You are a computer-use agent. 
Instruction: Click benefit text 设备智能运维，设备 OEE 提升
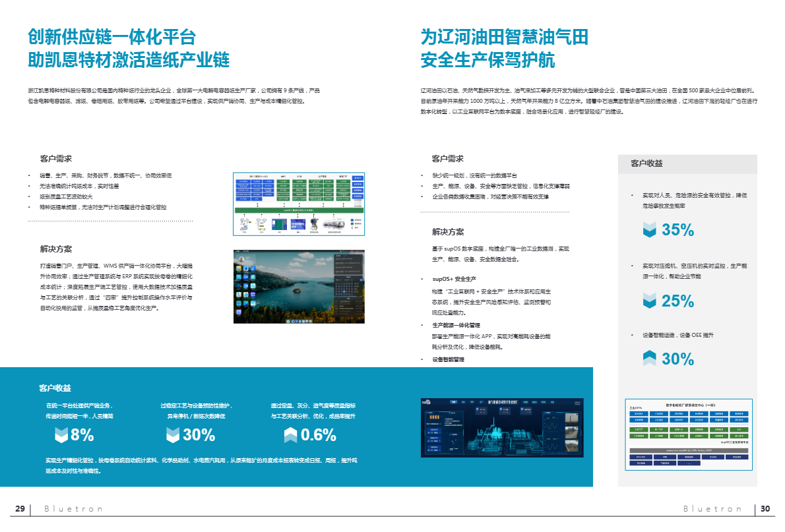678,336
